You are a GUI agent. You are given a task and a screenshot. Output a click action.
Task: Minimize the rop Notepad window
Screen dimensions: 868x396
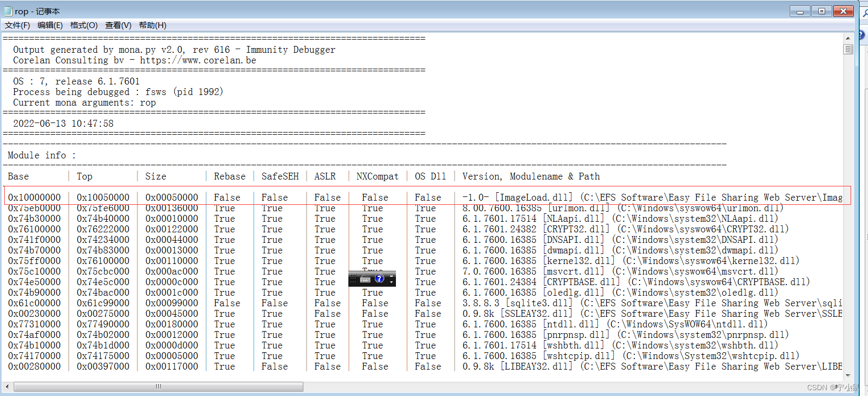point(800,11)
